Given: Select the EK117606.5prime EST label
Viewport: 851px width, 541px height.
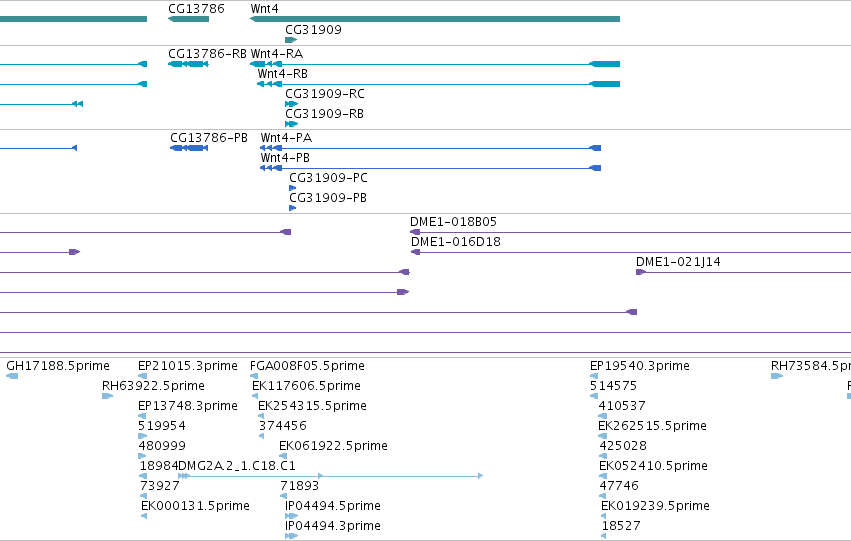Looking at the screenshot, I should click(306, 386).
